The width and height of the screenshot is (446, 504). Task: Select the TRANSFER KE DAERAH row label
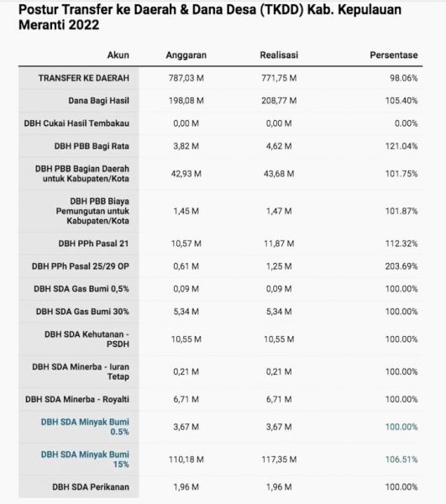(84, 78)
